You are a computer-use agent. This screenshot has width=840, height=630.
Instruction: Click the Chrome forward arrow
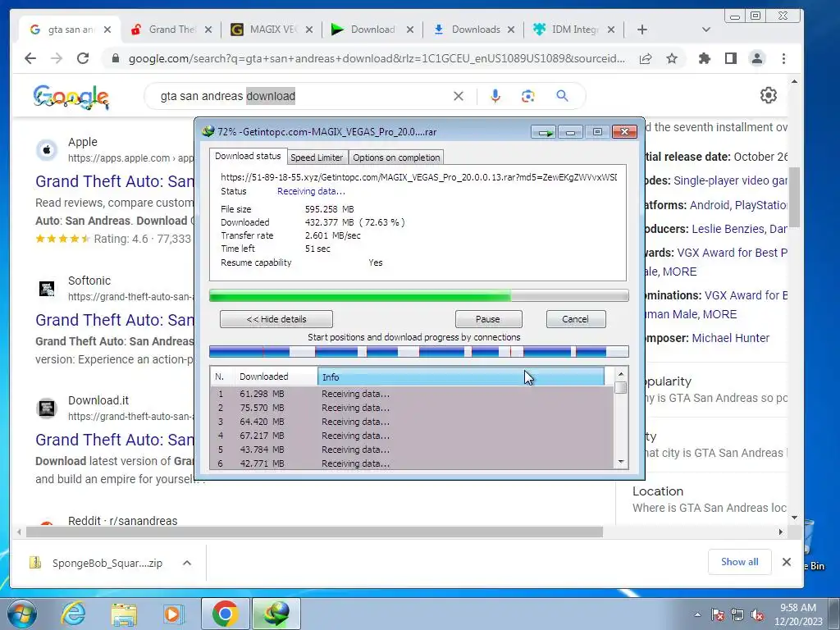coord(57,58)
